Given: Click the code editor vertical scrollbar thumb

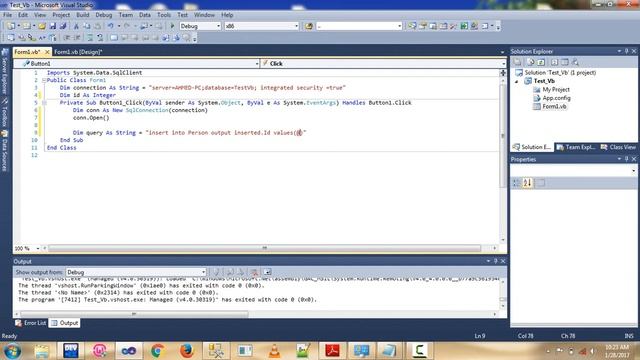Looking at the screenshot, I should click(503, 136).
